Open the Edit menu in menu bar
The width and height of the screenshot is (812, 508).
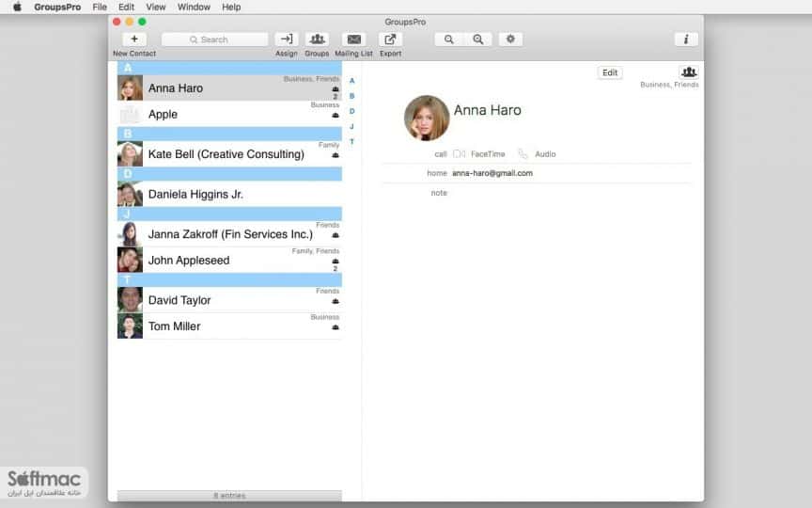[126, 8]
